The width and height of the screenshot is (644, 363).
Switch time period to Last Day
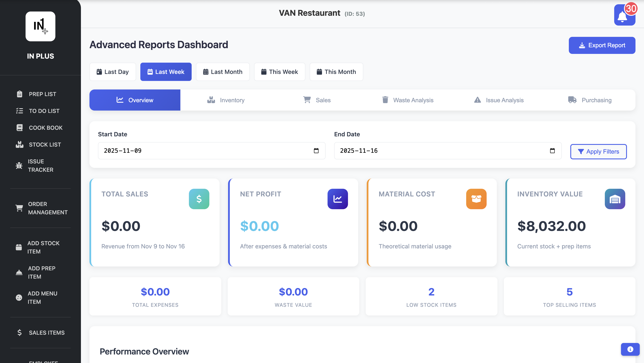click(x=112, y=72)
